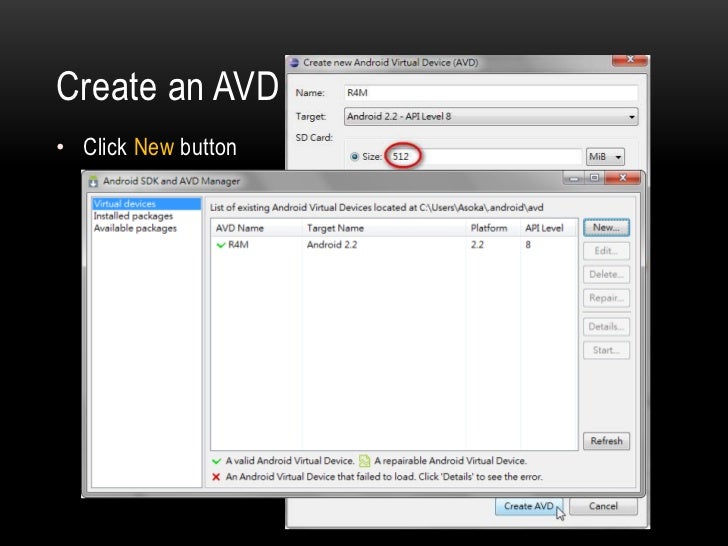The height and width of the screenshot is (546, 728).
Task: Refresh the virtual devices list
Action: (606, 441)
